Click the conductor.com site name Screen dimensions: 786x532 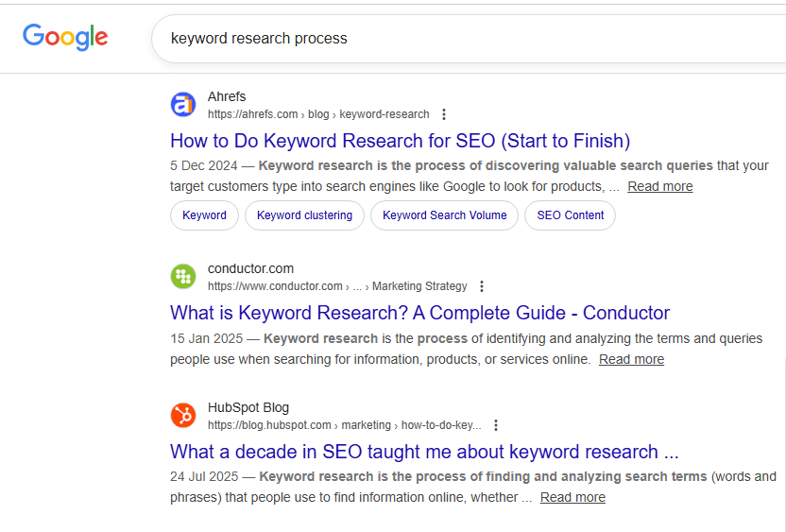click(x=250, y=268)
